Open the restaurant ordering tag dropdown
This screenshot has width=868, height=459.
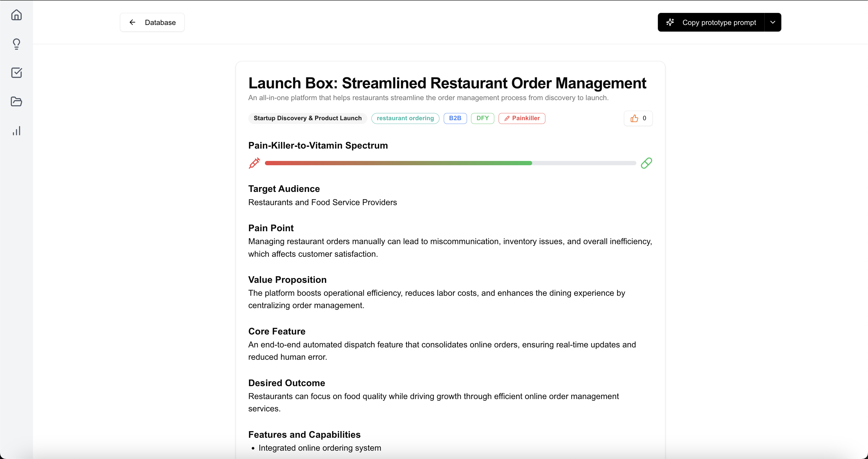405,118
